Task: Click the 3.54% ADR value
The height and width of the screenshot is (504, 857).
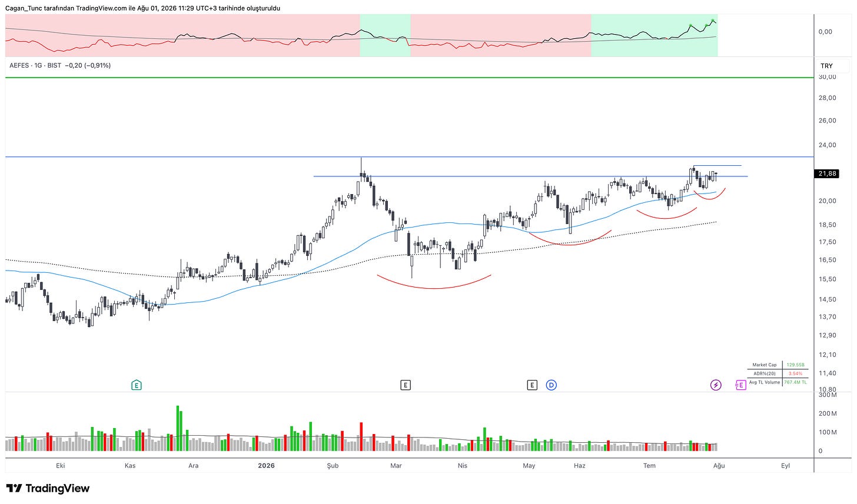Action: click(x=795, y=374)
